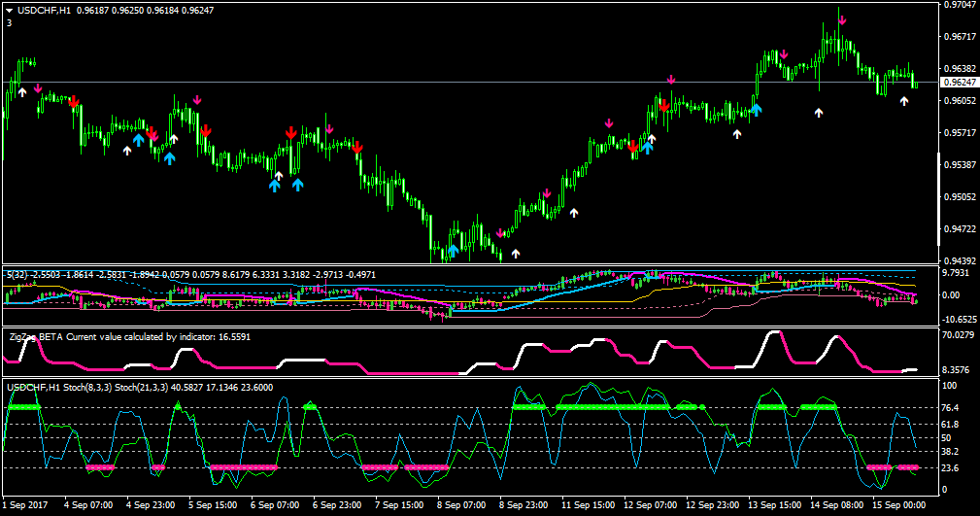Image resolution: width=980 pixels, height=516 pixels.
Task: Select blue up arrow under the lowest candle
Action: coord(454,251)
